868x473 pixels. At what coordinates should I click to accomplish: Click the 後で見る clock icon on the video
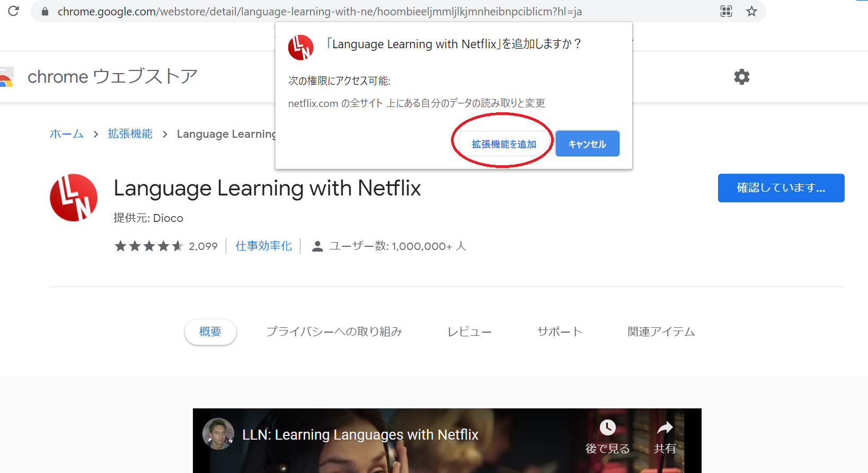[x=607, y=427]
